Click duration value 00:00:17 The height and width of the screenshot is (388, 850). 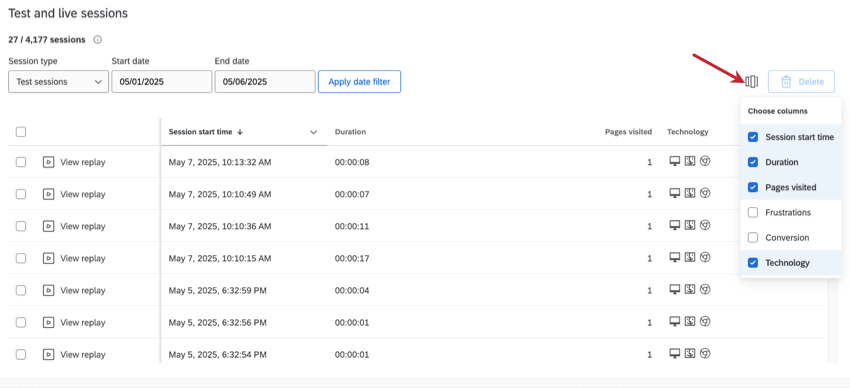pos(352,258)
